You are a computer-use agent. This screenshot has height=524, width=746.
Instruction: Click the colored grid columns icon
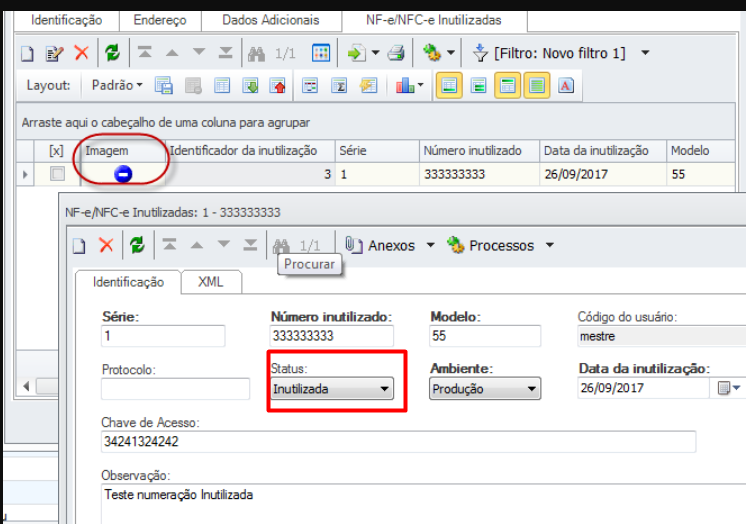(x=321, y=53)
